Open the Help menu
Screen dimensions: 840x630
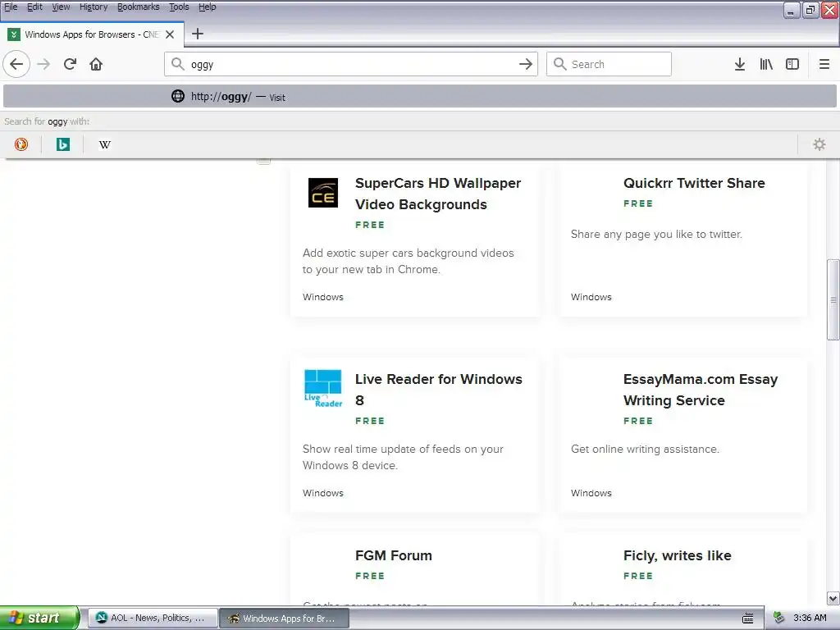pos(208,7)
